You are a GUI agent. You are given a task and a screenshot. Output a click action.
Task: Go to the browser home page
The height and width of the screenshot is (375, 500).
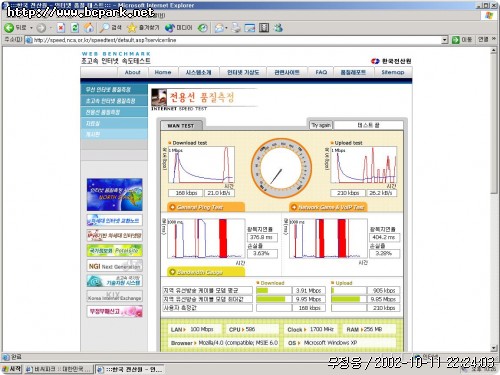pos(89,28)
